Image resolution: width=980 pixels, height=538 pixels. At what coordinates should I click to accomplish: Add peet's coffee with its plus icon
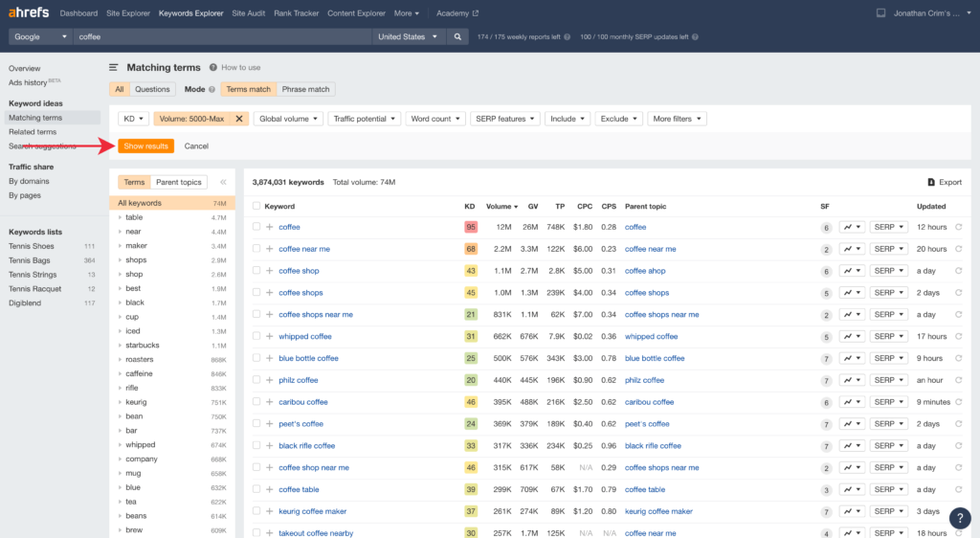269,424
